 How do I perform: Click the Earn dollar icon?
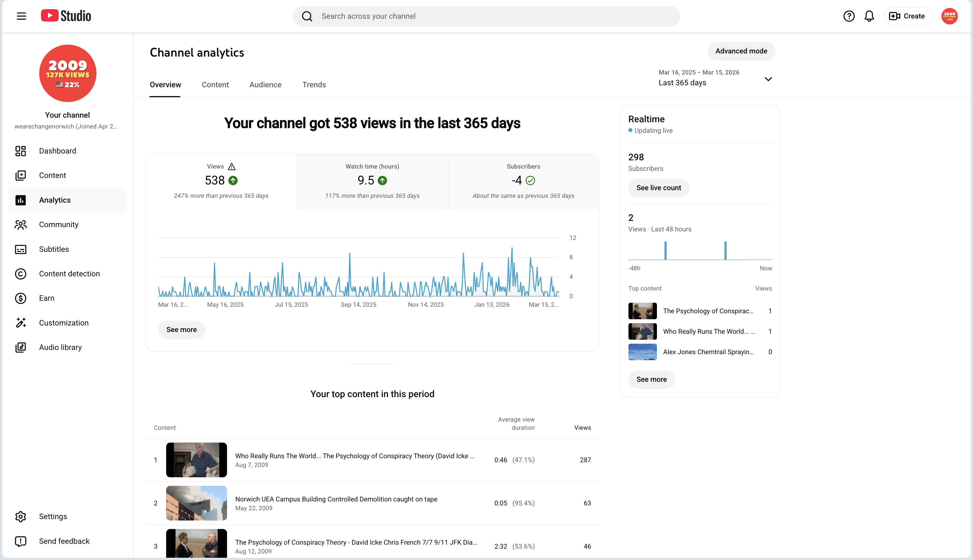(x=21, y=298)
